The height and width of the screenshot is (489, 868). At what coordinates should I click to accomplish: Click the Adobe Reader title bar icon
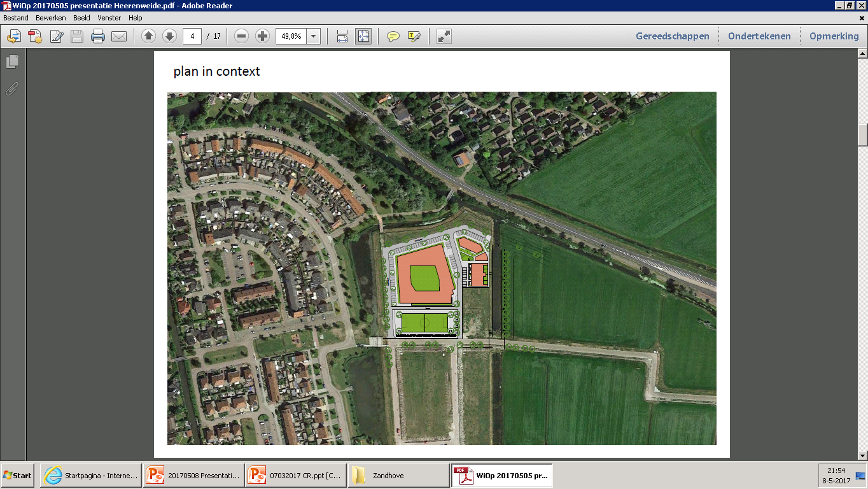click(x=6, y=6)
